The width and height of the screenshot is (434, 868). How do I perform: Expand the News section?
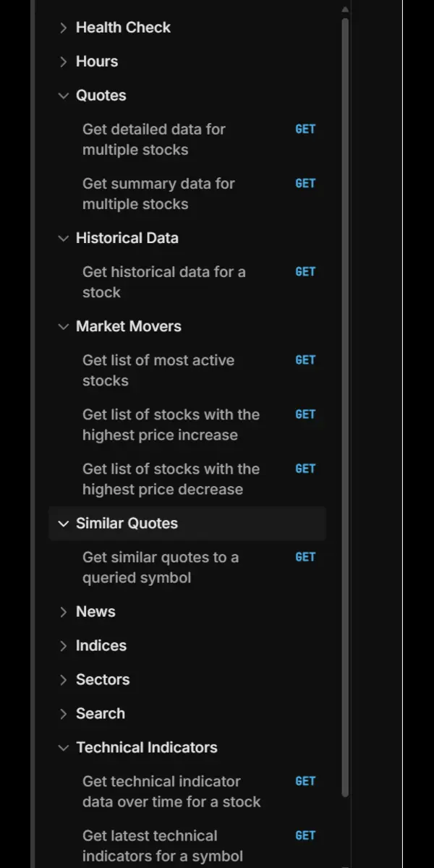95,611
